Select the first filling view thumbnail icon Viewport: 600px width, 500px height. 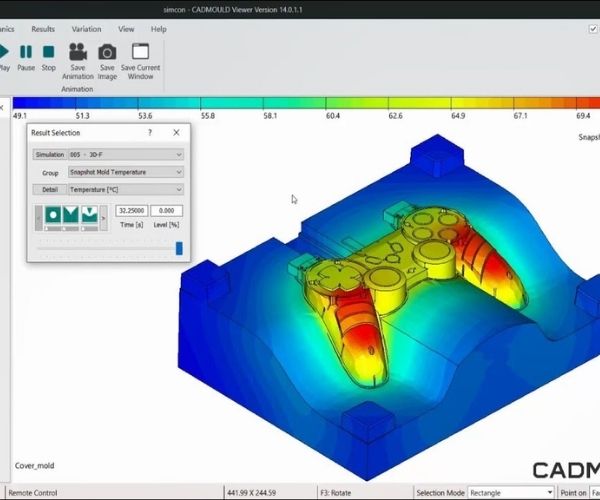tap(55, 214)
